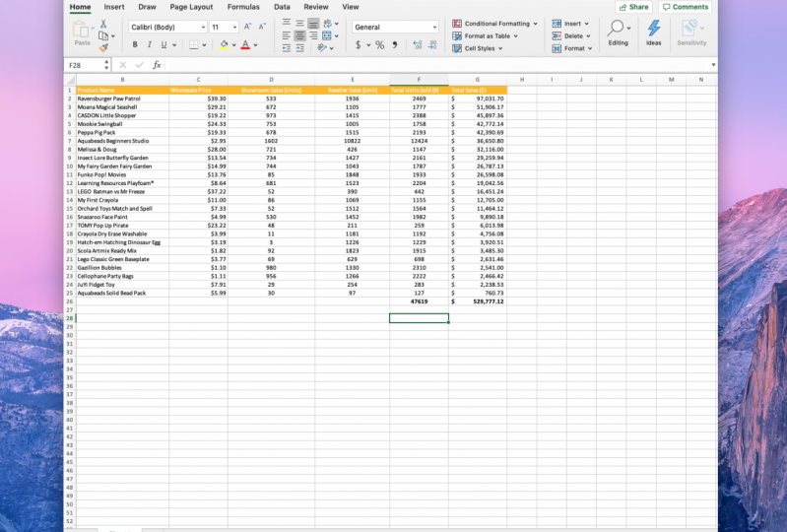Click the formula bar input field
Viewport: 787px width, 532px height.
point(436,65)
